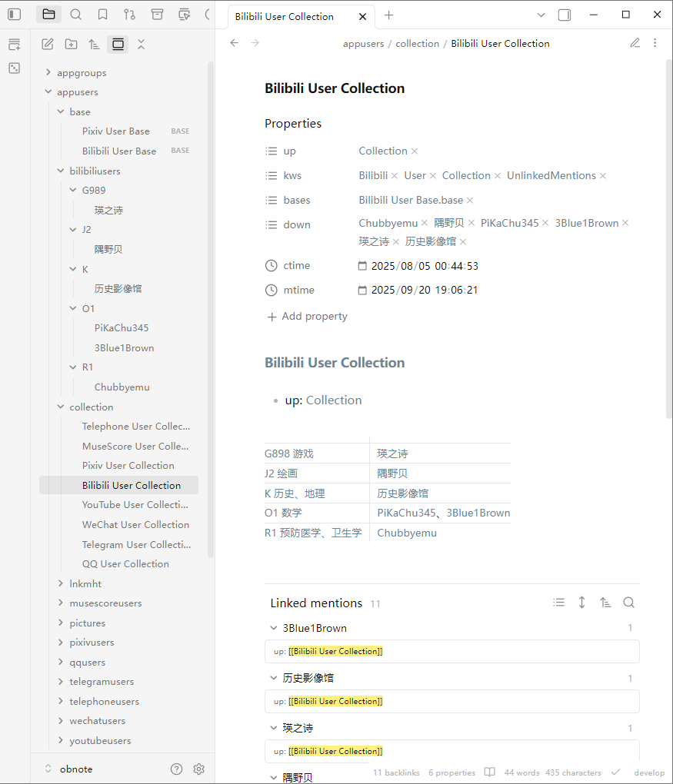The image size is (673, 784).
Task: Open the Bookmarks panel
Action: click(102, 15)
